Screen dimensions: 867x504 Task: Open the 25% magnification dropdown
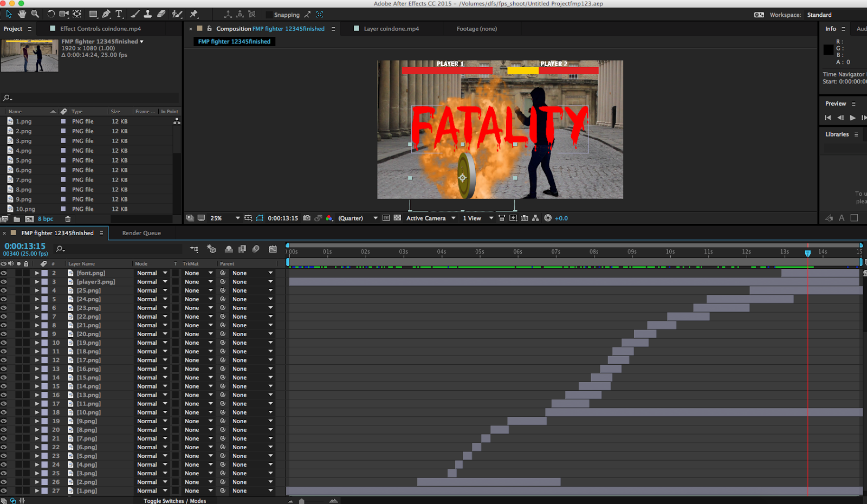point(225,218)
